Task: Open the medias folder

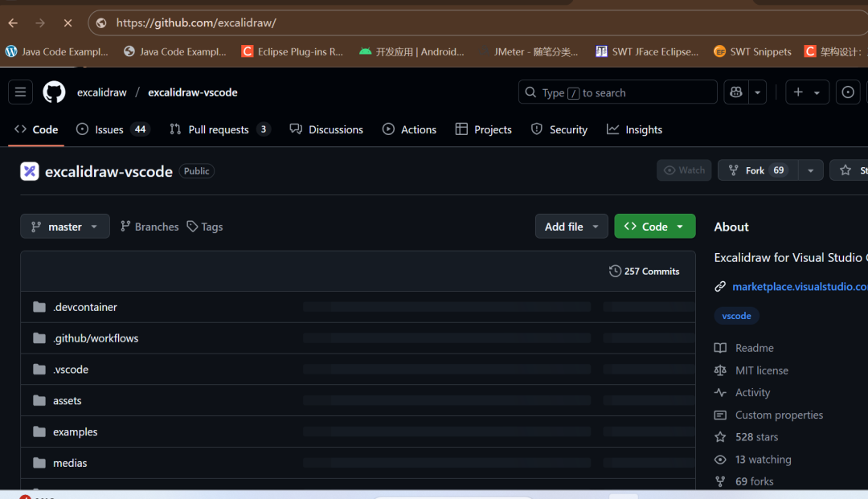Action: click(70, 463)
